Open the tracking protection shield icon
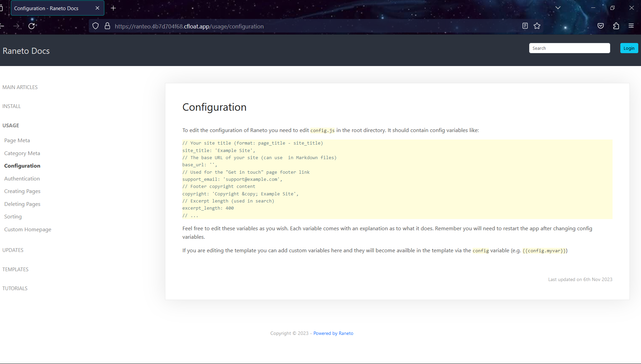 (x=96, y=26)
